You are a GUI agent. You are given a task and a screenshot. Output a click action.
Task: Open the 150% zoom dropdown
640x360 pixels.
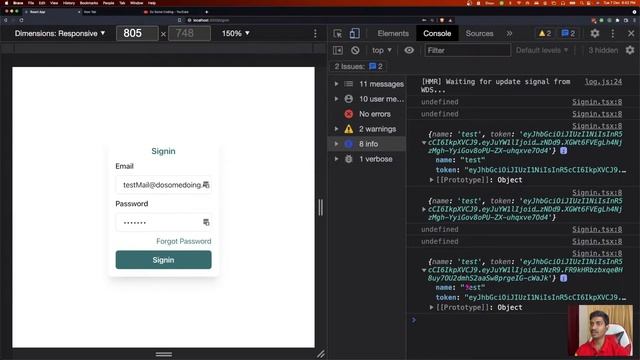(236, 33)
